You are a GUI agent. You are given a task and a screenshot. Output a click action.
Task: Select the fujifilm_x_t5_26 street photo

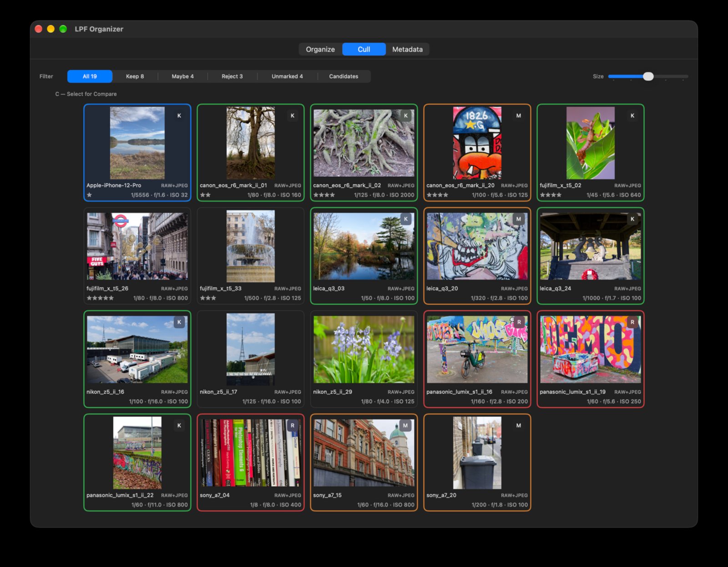coord(137,246)
